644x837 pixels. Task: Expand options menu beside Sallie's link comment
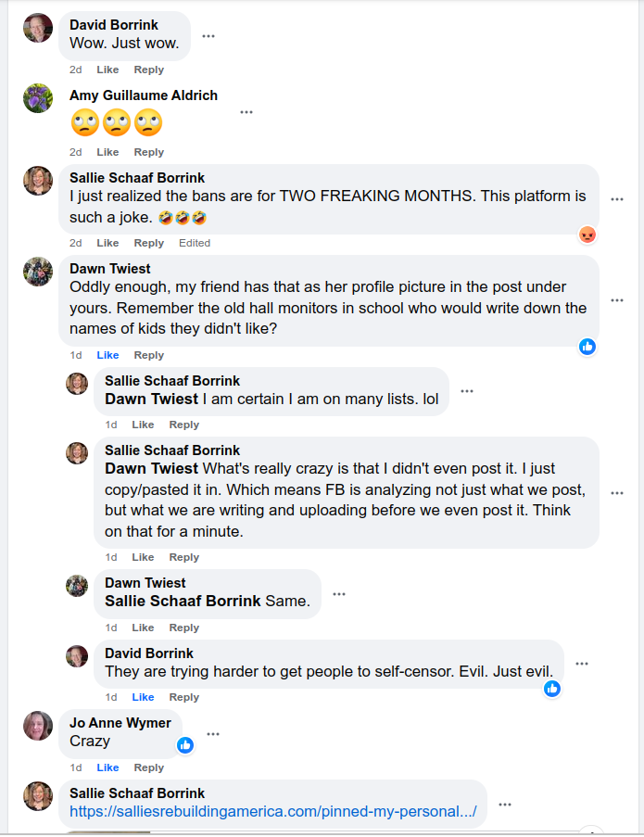505,805
